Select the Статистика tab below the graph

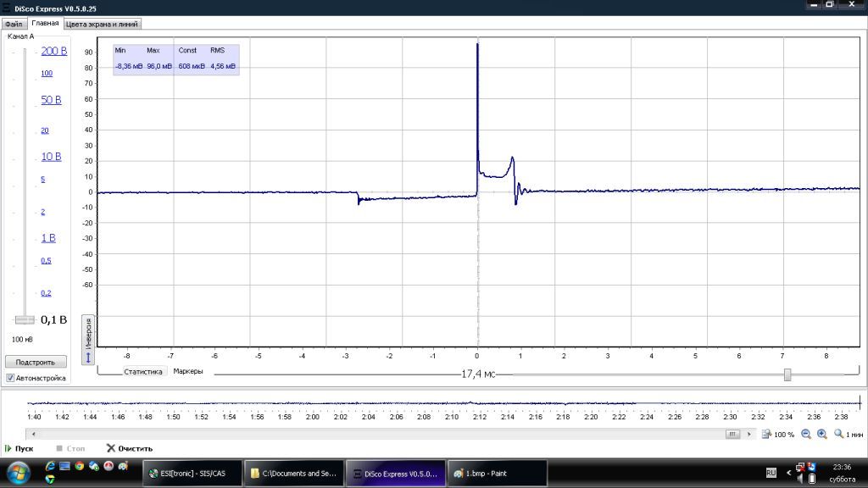point(142,372)
